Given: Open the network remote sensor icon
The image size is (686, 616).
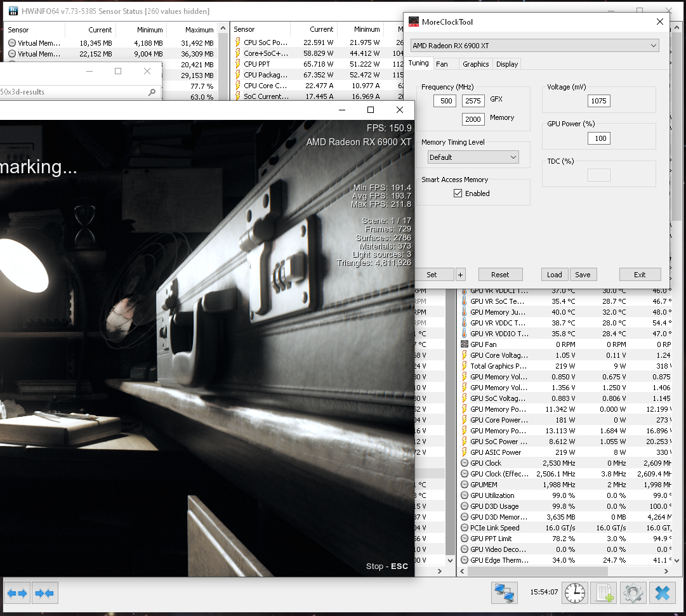Looking at the screenshot, I should pyautogui.click(x=504, y=593).
